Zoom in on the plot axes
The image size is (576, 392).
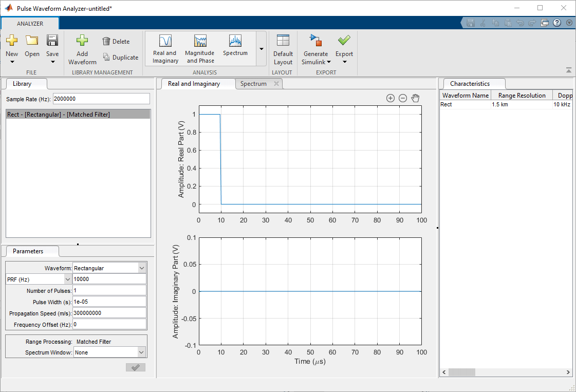[x=391, y=98]
